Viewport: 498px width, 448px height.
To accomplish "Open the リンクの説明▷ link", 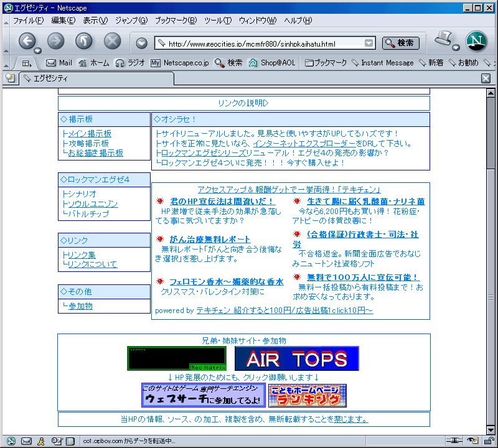I will tap(243, 103).
